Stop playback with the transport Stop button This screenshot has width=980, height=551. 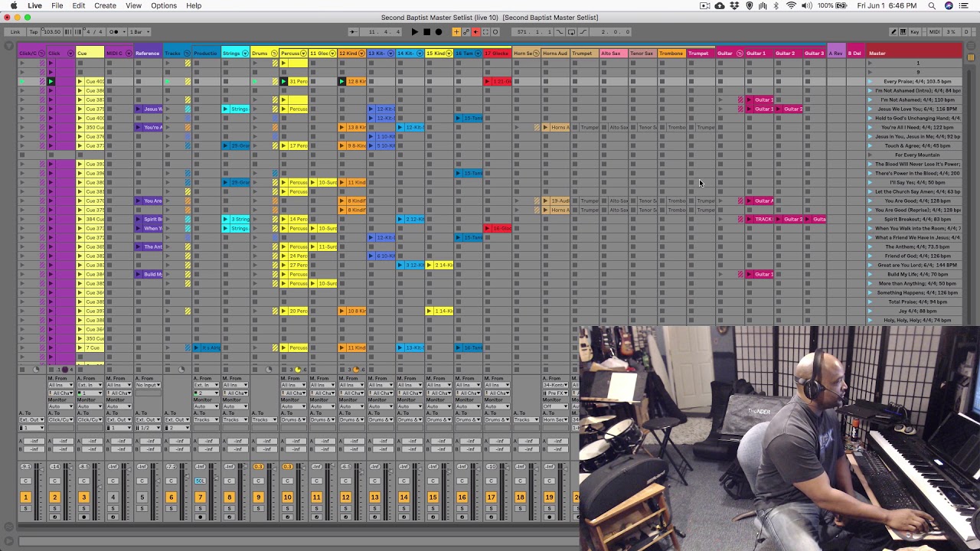pyautogui.click(x=426, y=32)
